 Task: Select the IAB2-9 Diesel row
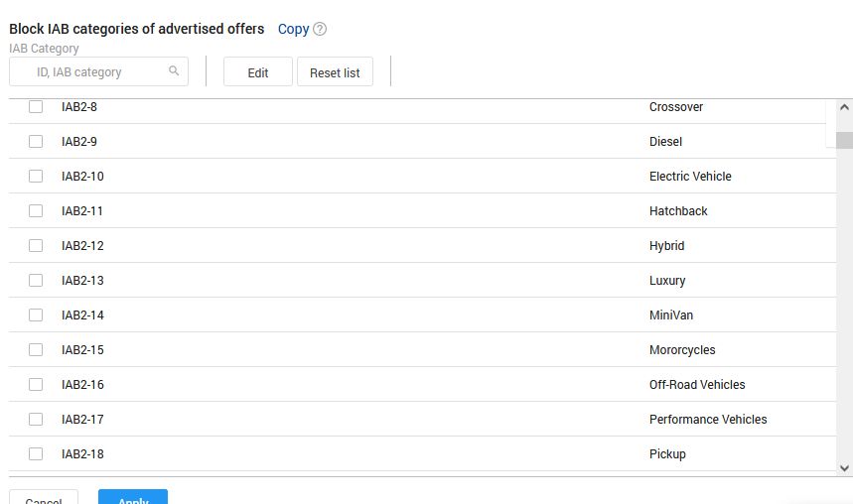pos(397,142)
